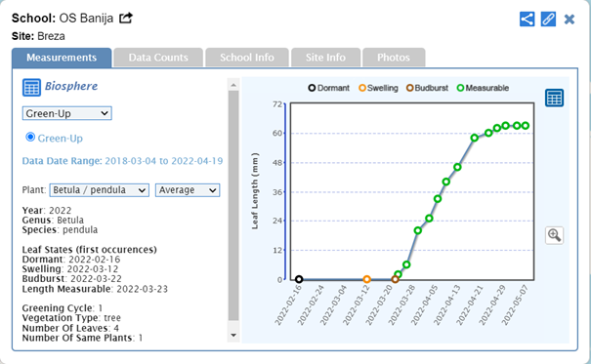Viewport: 591px width, 364px height.
Task: Toggle the Budburst legend marker
Action: [x=428, y=88]
